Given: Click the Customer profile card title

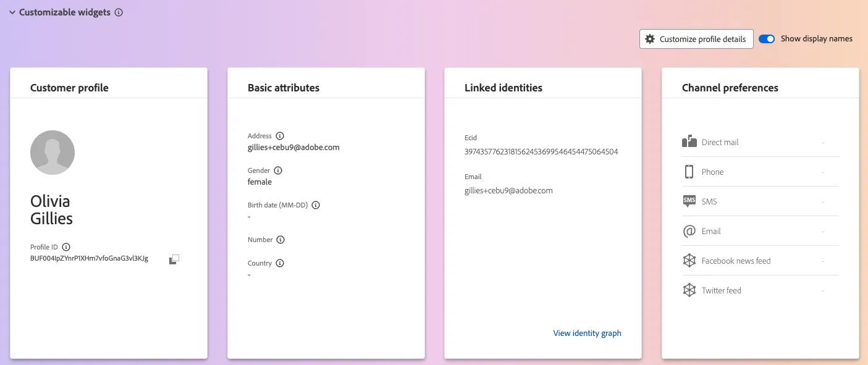Looking at the screenshot, I should [69, 88].
